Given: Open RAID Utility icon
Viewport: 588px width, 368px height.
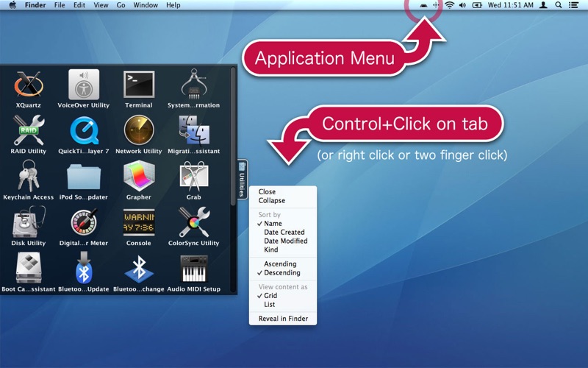Looking at the screenshot, I should tap(29, 130).
